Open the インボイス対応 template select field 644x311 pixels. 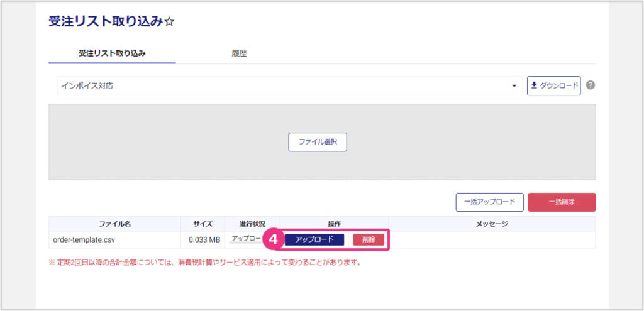tap(283, 86)
